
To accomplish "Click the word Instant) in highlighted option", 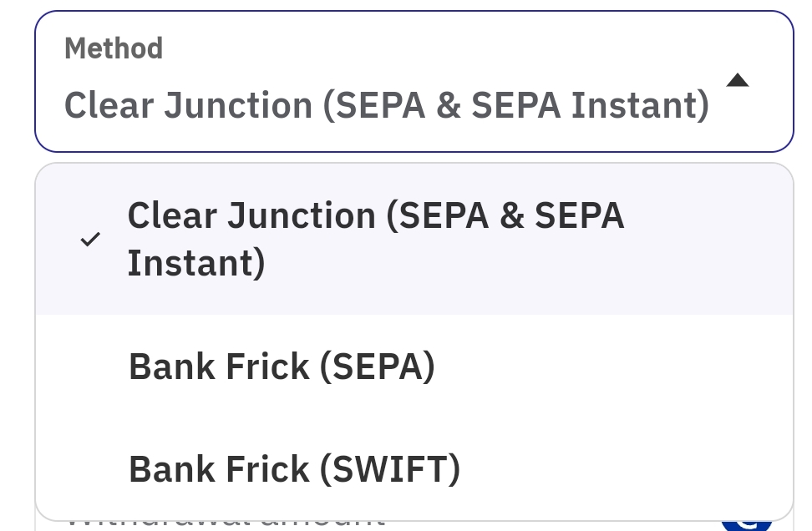I will click(196, 264).
